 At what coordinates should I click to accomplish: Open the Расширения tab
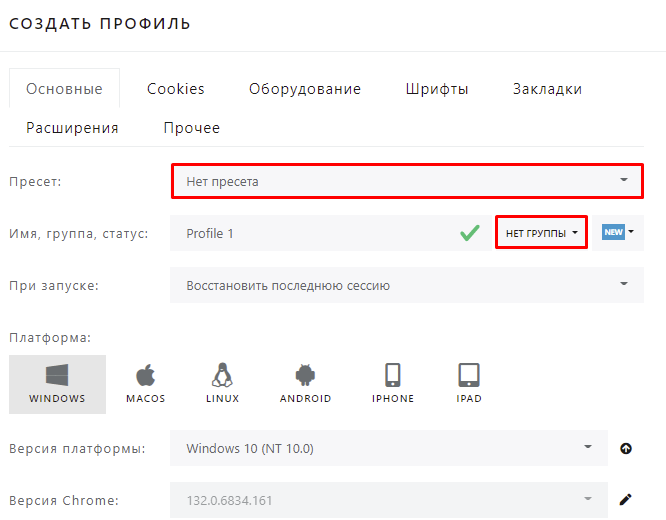[72, 128]
